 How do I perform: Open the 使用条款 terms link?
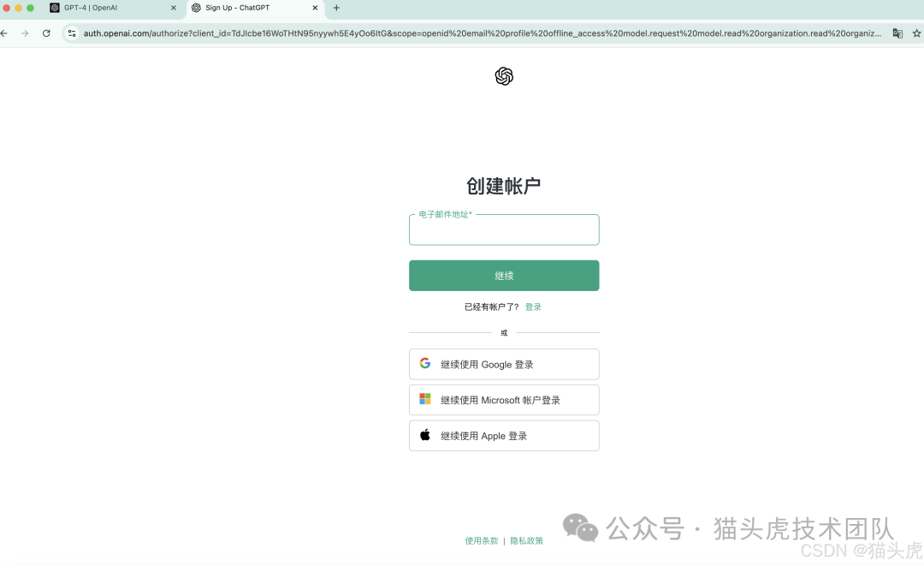pyautogui.click(x=482, y=540)
